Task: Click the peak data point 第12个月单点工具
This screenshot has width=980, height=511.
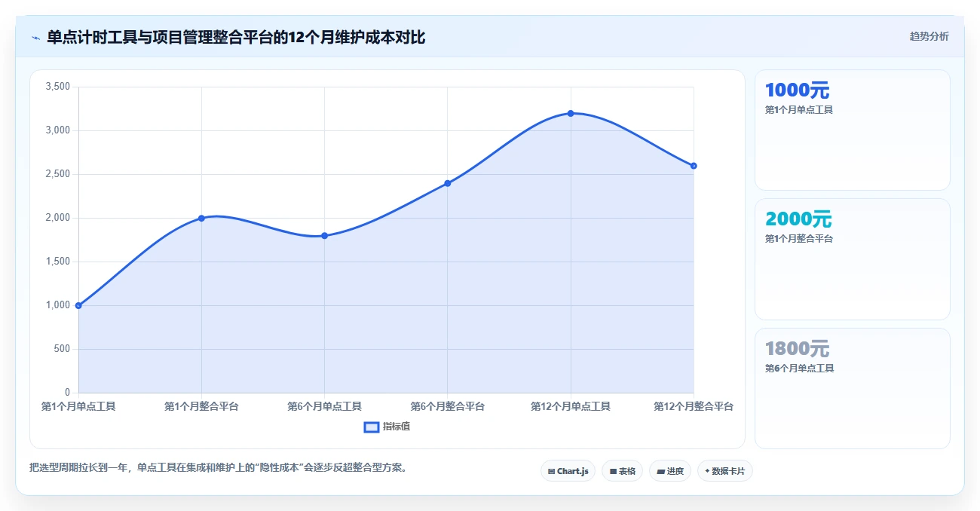Action: [x=571, y=113]
